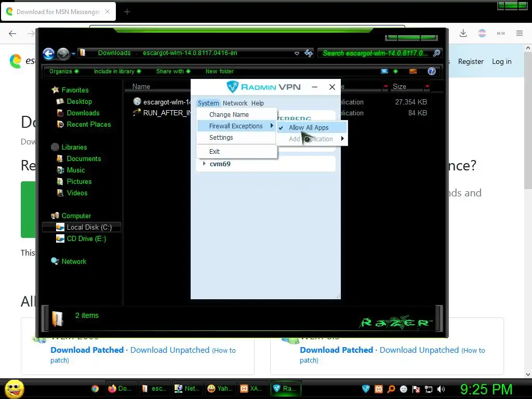Image resolution: width=532 pixels, height=399 pixels.
Task: Open the Organize dropdown
Action: click(x=64, y=71)
